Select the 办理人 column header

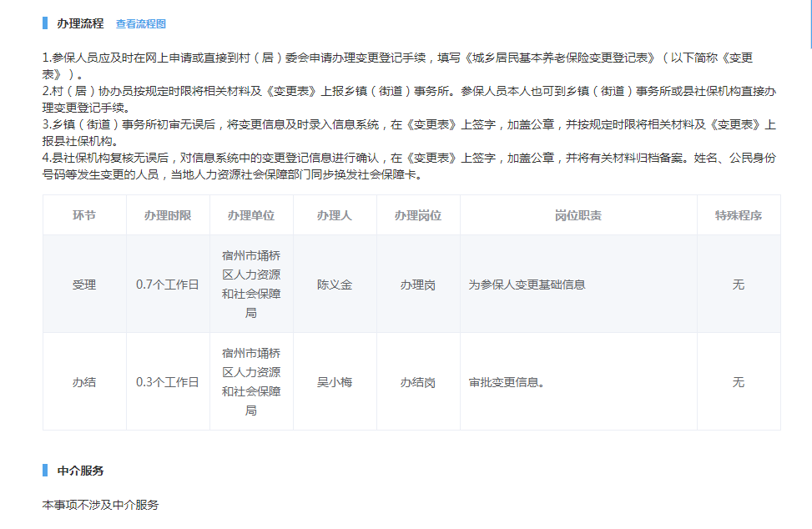[x=335, y=215]
